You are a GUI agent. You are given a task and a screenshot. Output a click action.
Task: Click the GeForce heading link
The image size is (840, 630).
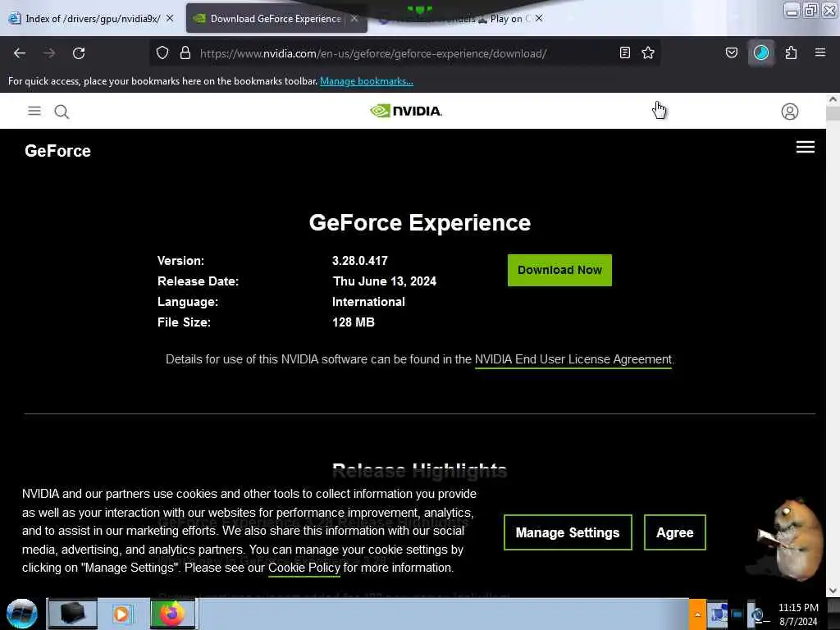pyautogui.click(x=58, y=151)
